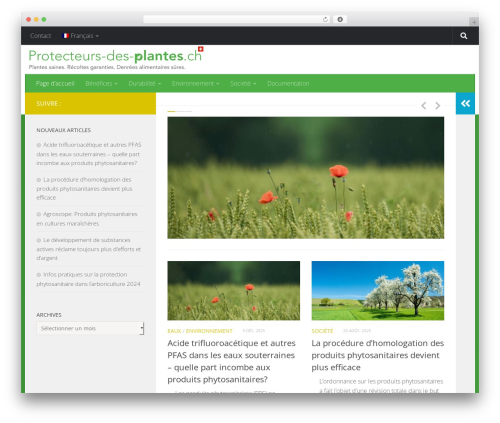Click tagline 'Plantes saines. Récoltes garanties.'
Screen dimensions: 500x423
pos(107,67)
